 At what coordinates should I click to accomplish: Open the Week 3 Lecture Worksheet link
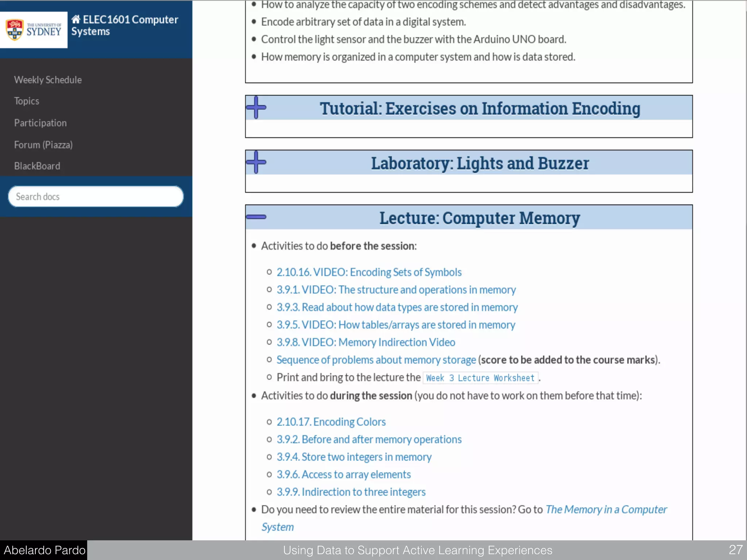[480, 378]
